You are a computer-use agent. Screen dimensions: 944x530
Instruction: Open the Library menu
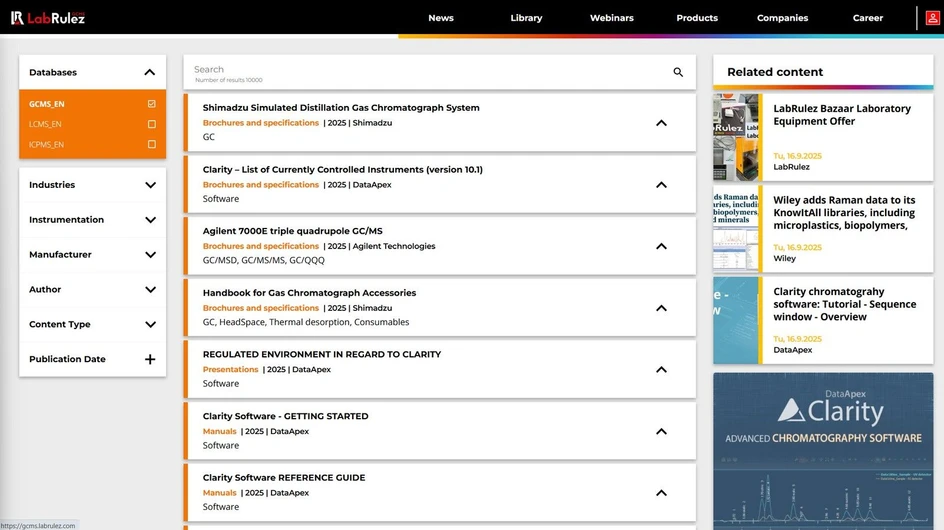[526, 18]
